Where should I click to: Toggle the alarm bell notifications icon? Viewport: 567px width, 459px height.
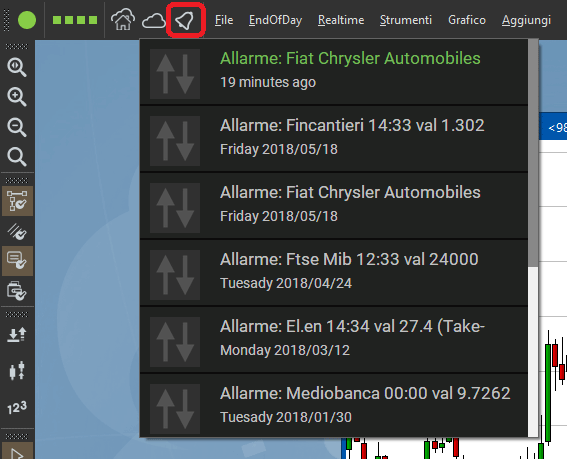pos(185,20)
